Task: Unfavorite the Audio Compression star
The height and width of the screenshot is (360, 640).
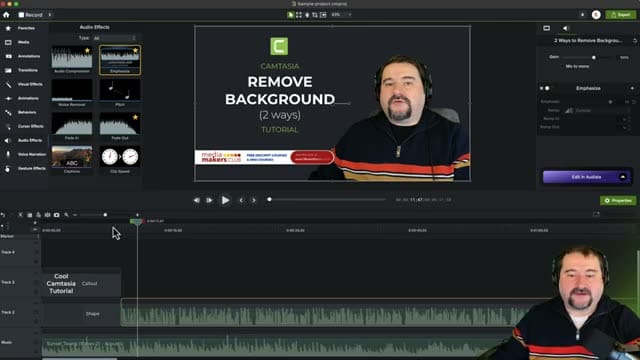Action: (87, 50)
